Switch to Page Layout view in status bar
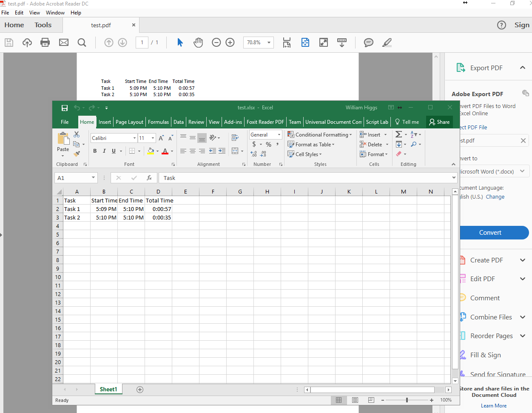532x413 pixels. 355,400
